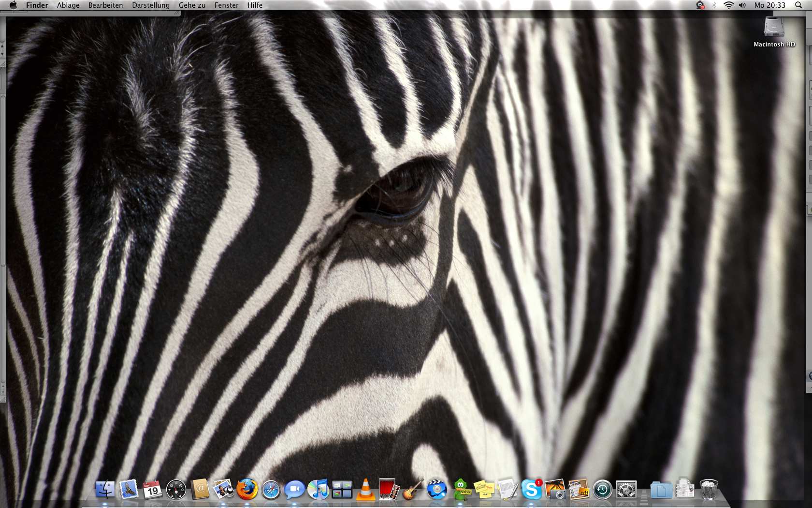The height and width of the screenshot is (508, 812).
Task: Open Firefox from the dock
Action: click(247, 490)
